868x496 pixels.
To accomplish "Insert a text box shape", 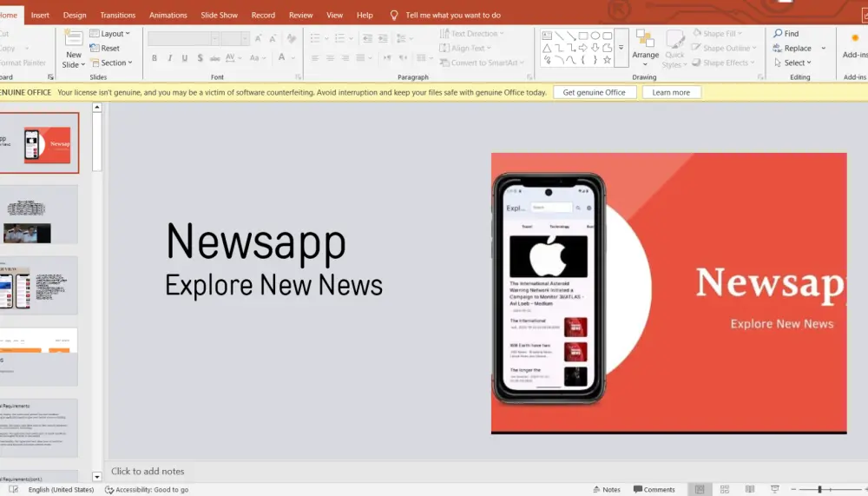I will point(547,36).
